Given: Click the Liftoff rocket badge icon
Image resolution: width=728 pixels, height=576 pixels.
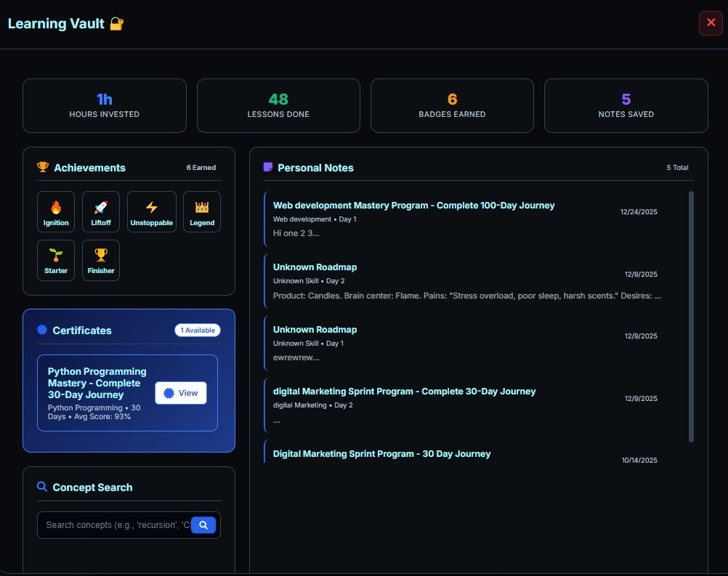Looking at the screenshot, I should (100, 206).
